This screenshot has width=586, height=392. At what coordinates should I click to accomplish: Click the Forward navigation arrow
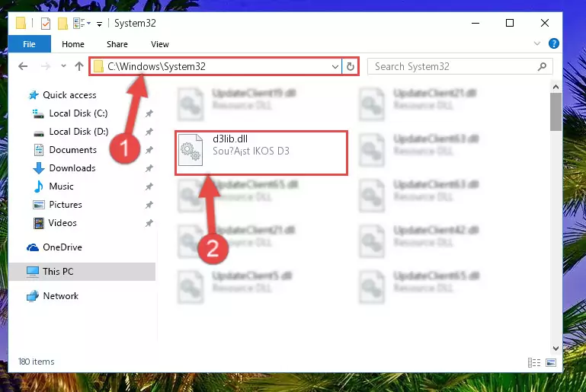pyautogui.click(x=46, y=66)
